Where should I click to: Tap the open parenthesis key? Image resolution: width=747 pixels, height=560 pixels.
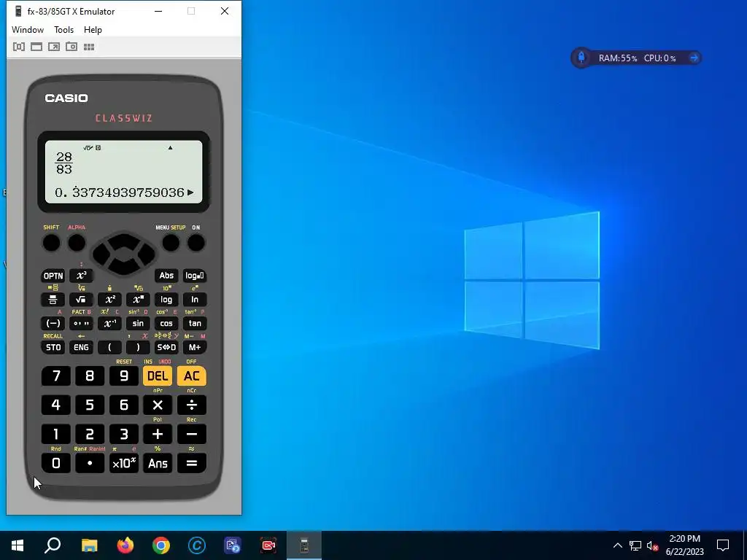point(109,347)
